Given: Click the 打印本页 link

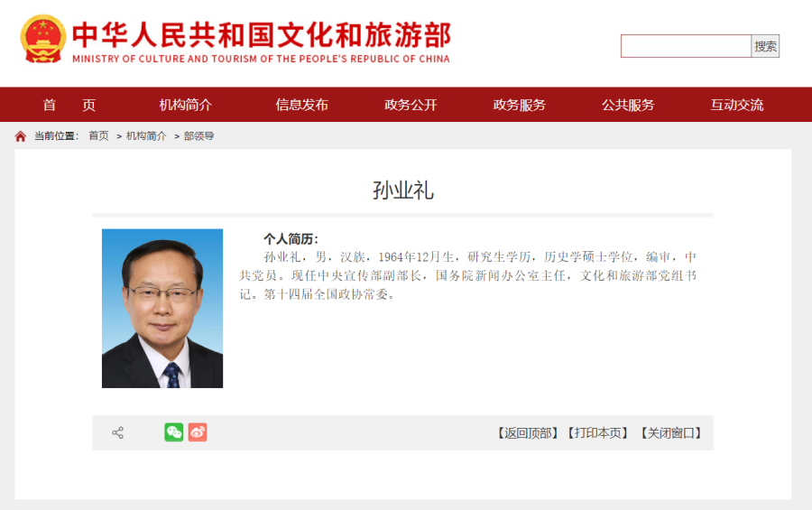Looking at the screenshot, I should click(x=597, y=432).
